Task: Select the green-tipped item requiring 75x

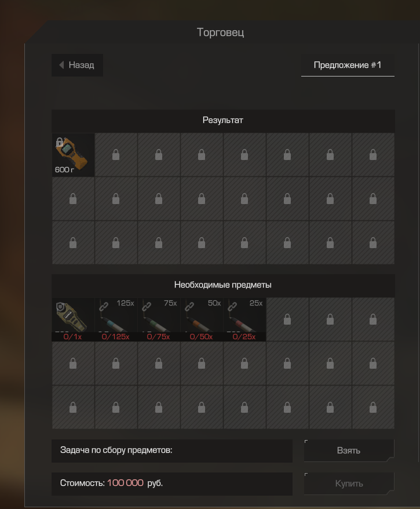Action: tap(159, 319)
